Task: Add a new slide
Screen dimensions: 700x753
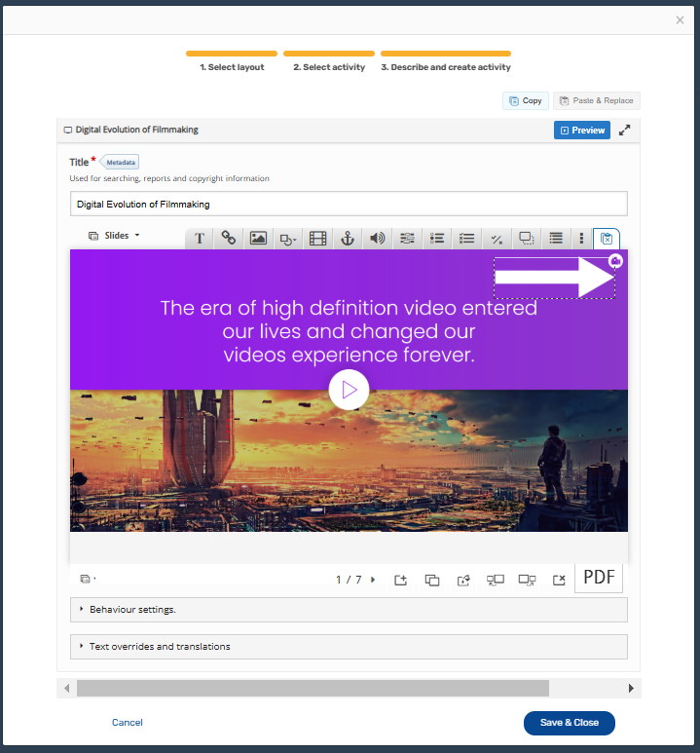Action: [x=400, y=580]
